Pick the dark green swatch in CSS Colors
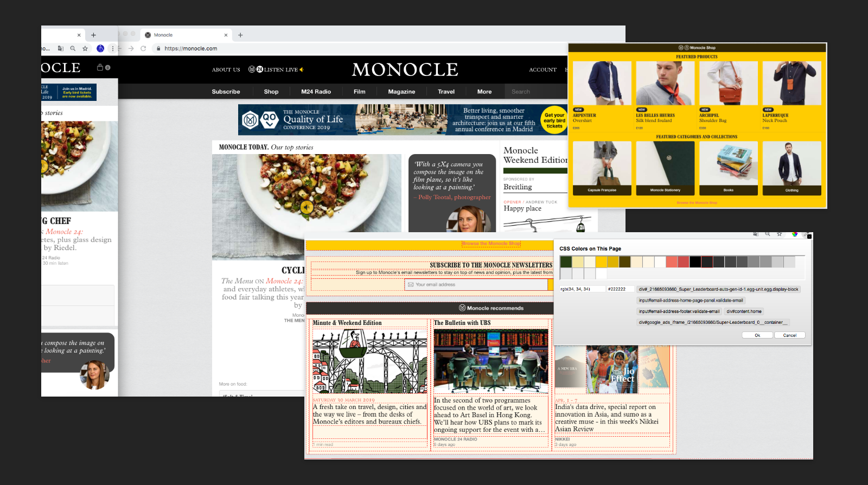This screenshot has width=868, height=485. (566, 262)
